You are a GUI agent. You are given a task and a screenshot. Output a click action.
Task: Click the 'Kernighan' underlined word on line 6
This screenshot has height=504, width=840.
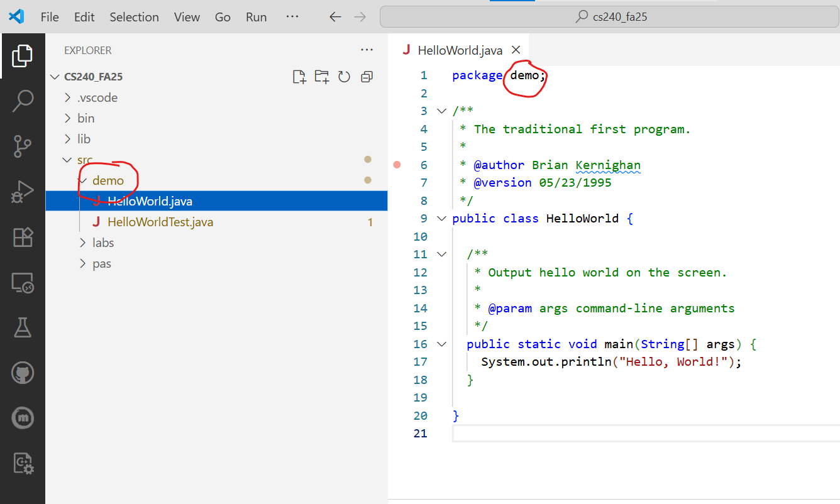(x=608, y=165)
